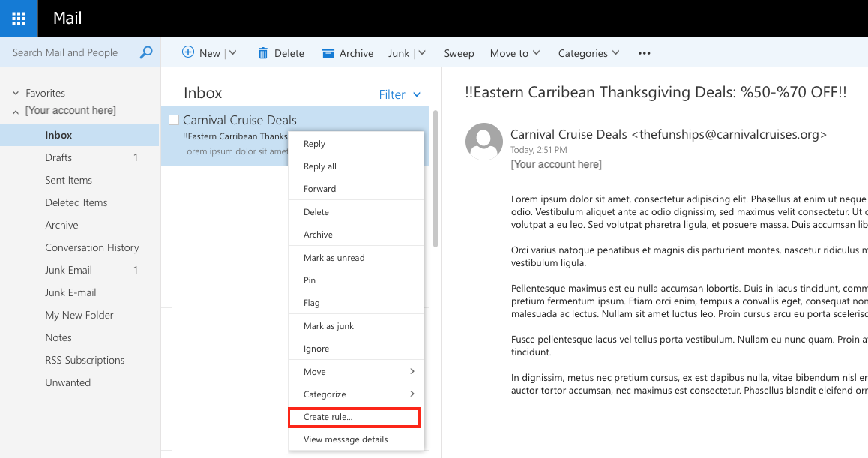Select Create rule... in context menu
868x458 pixels.
pyautogui.click(x=355, y=417)
